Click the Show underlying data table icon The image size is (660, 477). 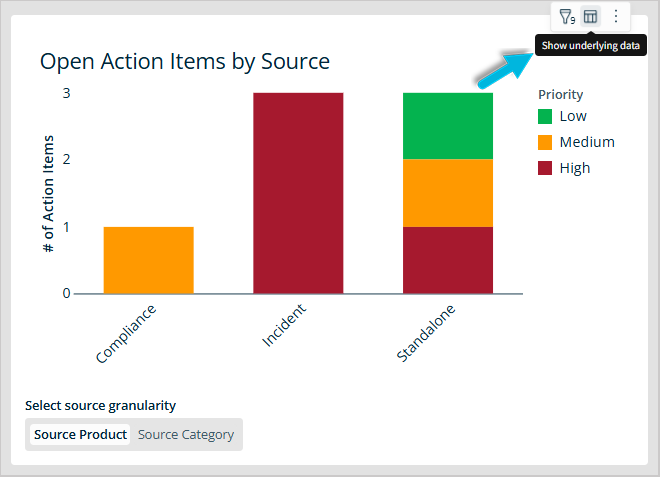tap(591, 16)
